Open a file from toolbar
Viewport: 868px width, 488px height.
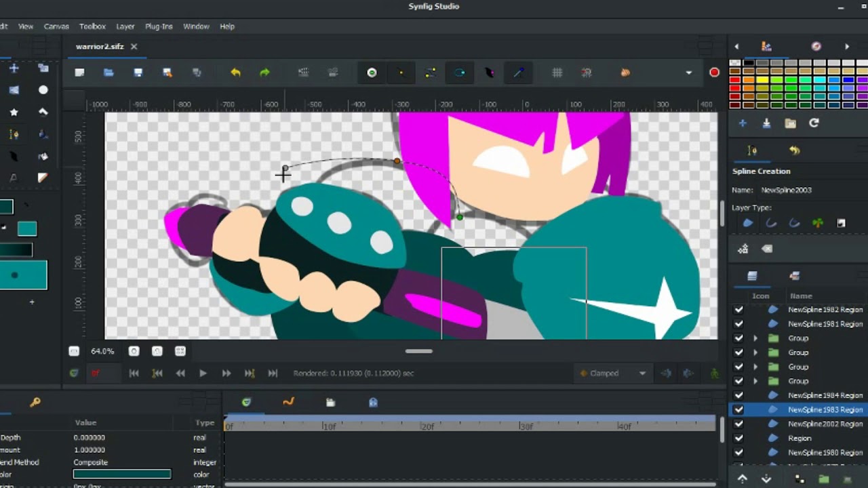[x=108, y=73]
